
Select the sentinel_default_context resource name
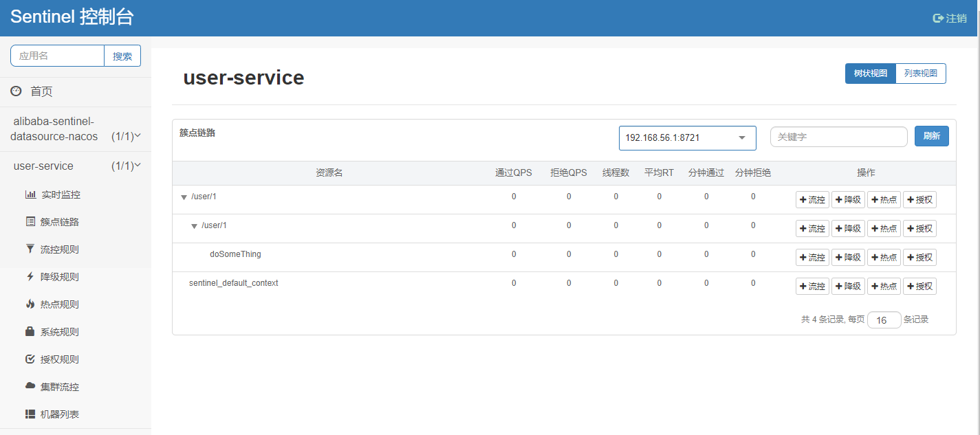(234, 283)
